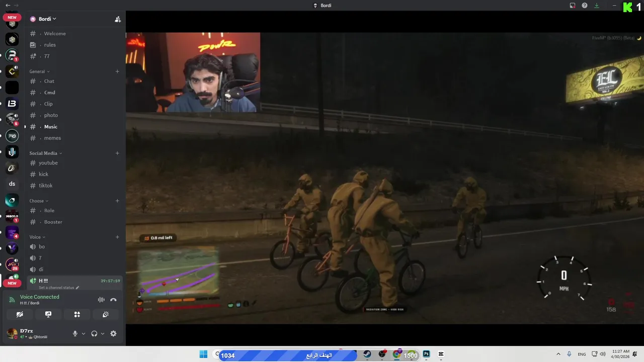Join the di voice channel
Viewport: 644px width, 362px height.
(x=75, y=269)
